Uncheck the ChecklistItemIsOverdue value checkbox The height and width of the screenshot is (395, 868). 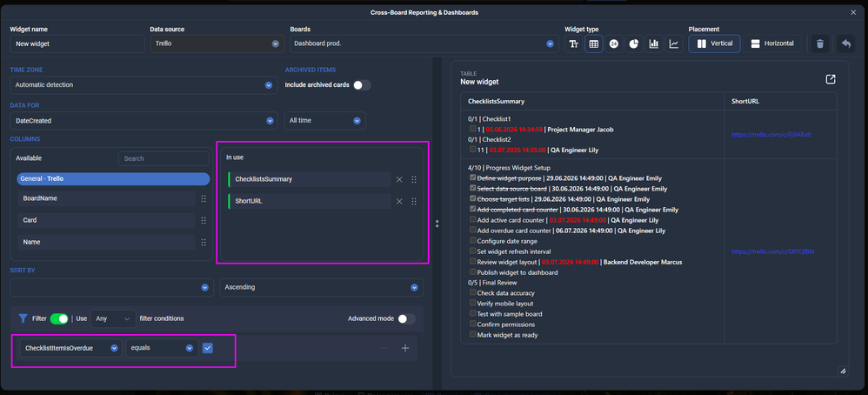(208, 348)
